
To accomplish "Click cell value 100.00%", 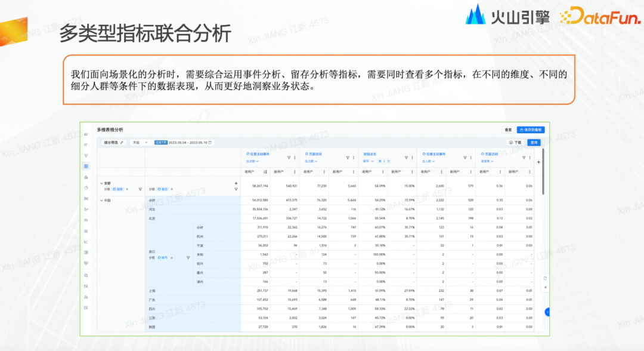I will (x=379, y=255).
